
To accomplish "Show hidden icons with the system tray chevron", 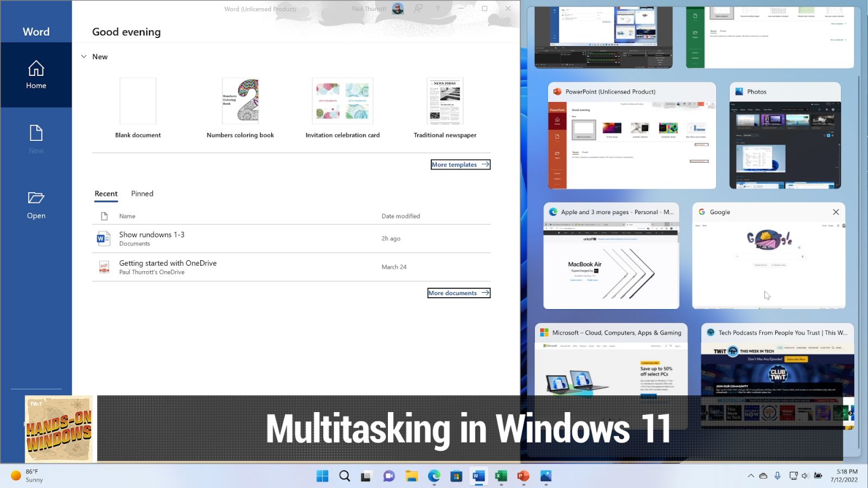I will 751,476.
